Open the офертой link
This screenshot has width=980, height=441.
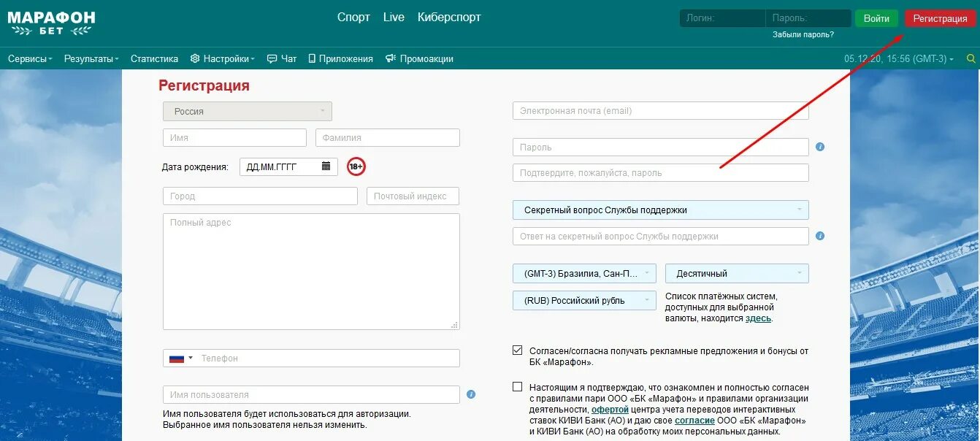610,410
